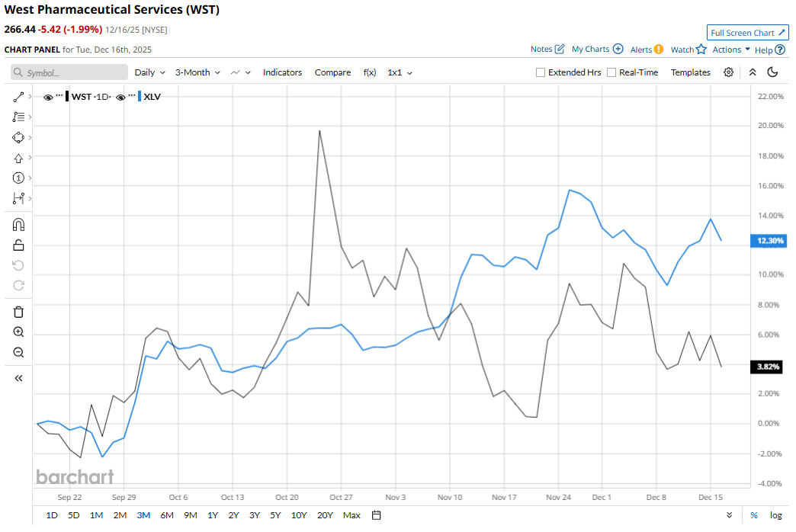Pick the price range measure tool
796x532 pixels.
pyautogui.click(x=18, y=198)
